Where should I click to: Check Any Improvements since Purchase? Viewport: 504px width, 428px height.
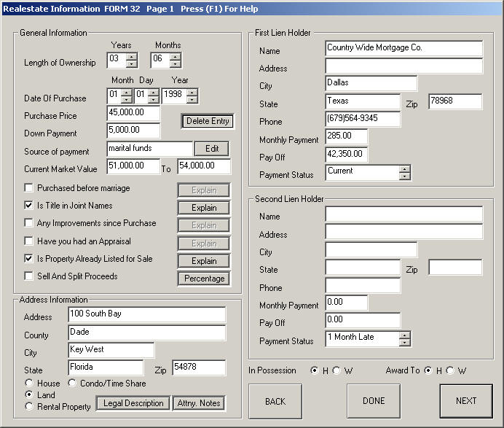[x=28, y=223]
